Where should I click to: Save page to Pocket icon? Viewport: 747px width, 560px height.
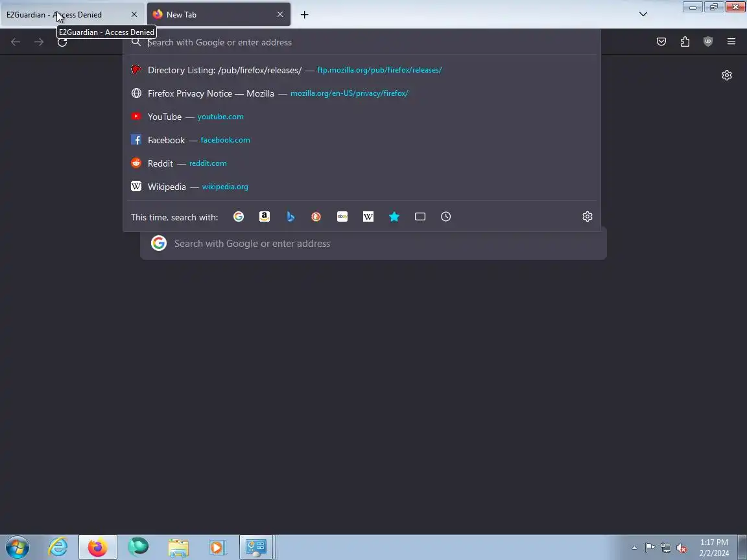tap(661, 42)
